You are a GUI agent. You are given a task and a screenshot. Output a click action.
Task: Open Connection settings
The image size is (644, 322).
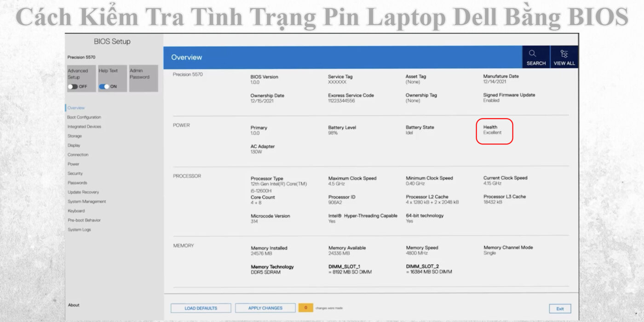(x=78, y=155)
